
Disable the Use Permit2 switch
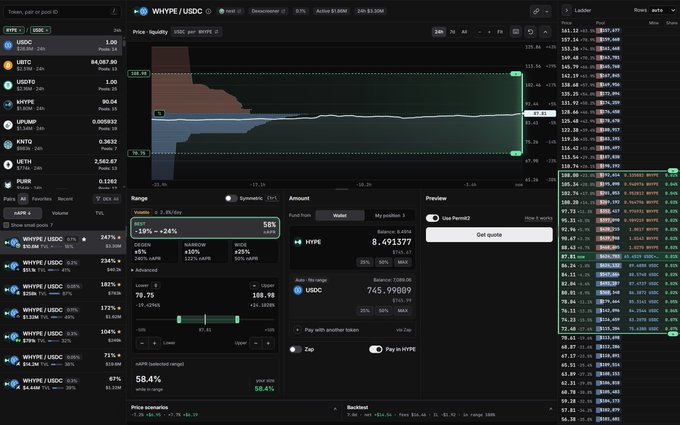tap(432, 218)
